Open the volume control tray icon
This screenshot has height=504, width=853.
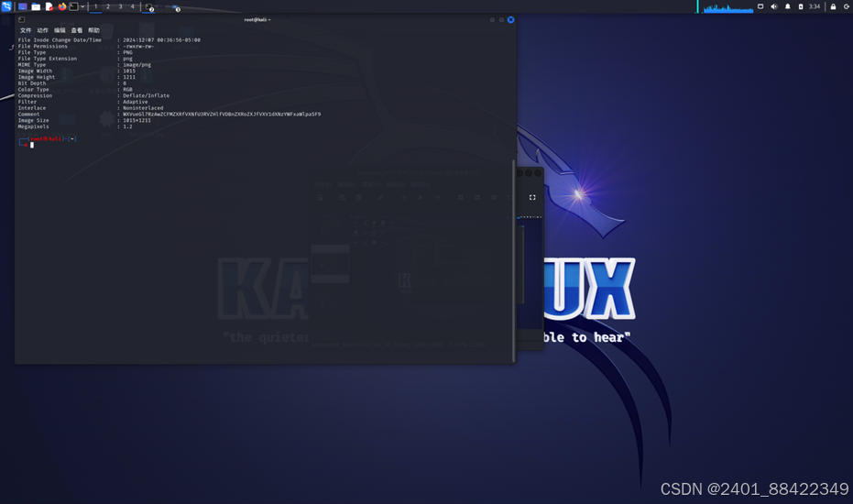coord(774,6)
